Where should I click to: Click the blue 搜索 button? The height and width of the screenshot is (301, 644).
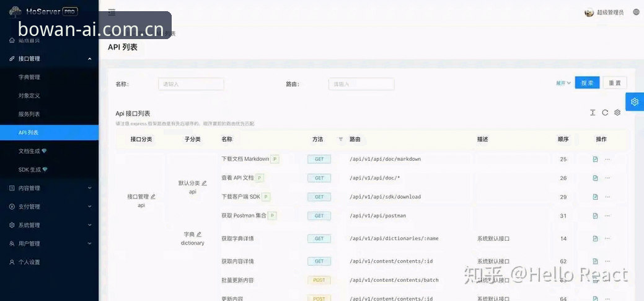[x=588, y=83]
